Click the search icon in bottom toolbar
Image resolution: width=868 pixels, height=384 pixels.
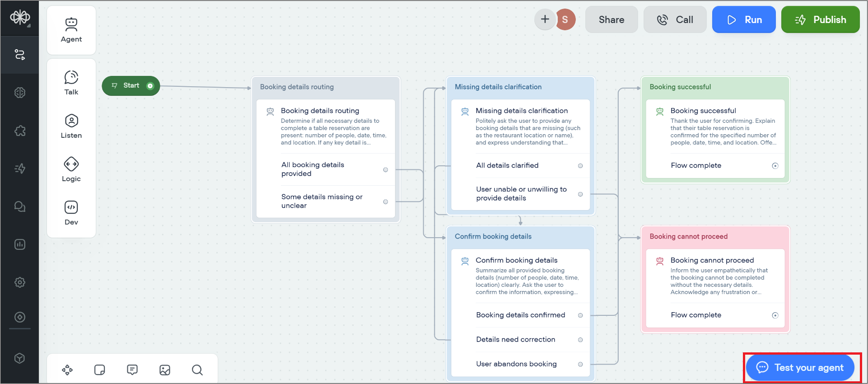[x=197, y=370]
